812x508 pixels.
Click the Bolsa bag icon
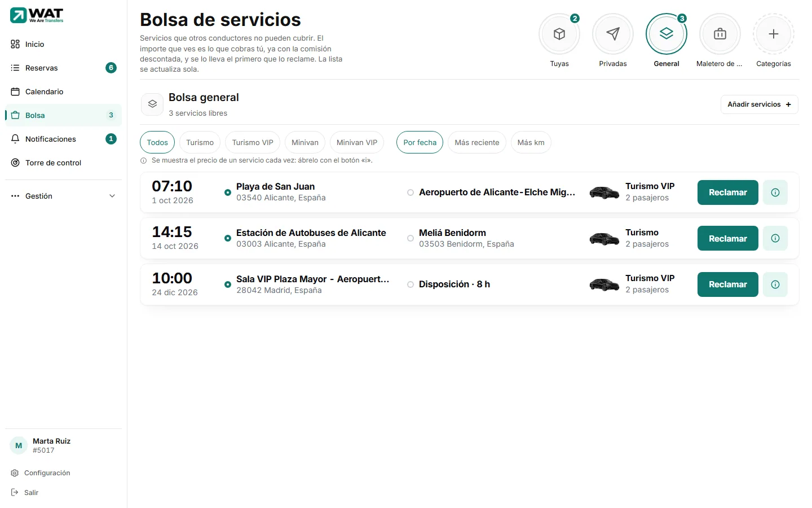tap(15, 115)
